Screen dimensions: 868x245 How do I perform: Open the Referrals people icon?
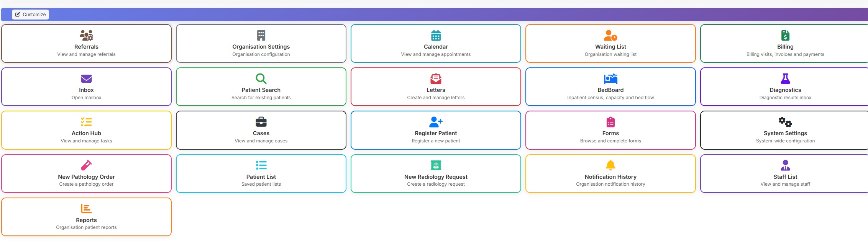point(86,35)
